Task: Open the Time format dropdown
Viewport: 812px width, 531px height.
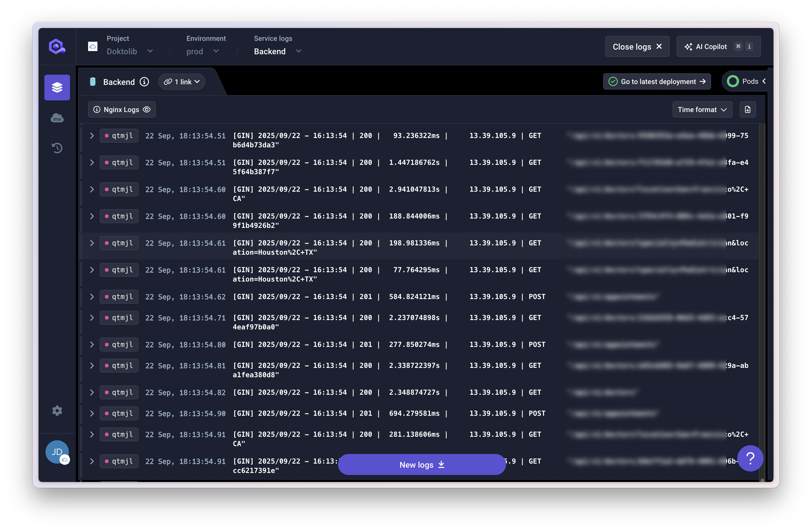Action: 702,109
